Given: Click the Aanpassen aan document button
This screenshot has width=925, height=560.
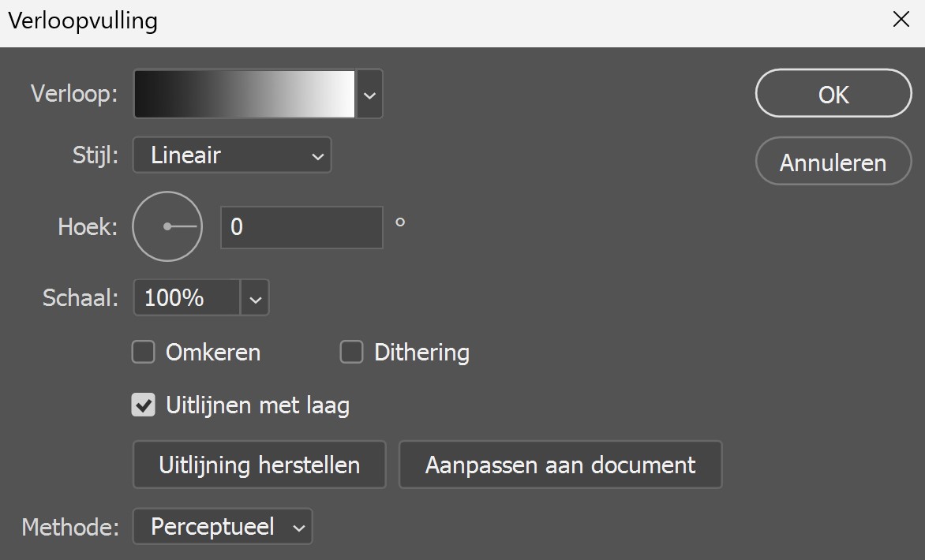Looking at the screenshot, I should [x=560, y=465].
